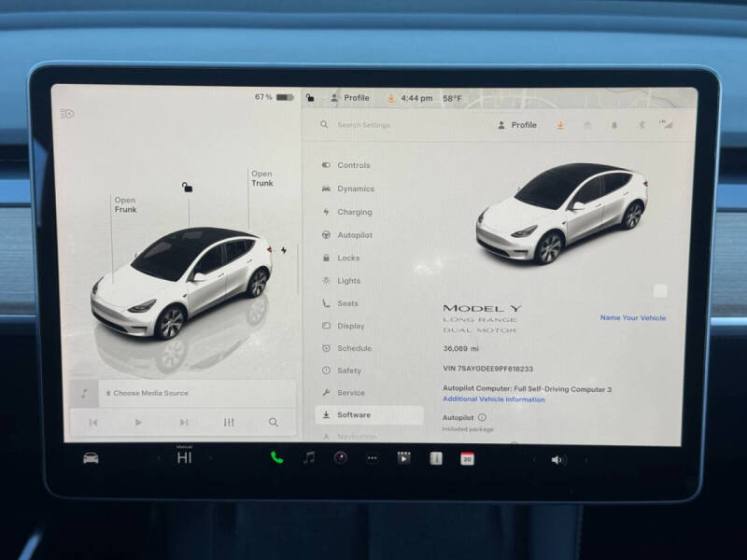
Task: Tap the climate temperature control labeled HI
Action: click(x=183, y=456)
